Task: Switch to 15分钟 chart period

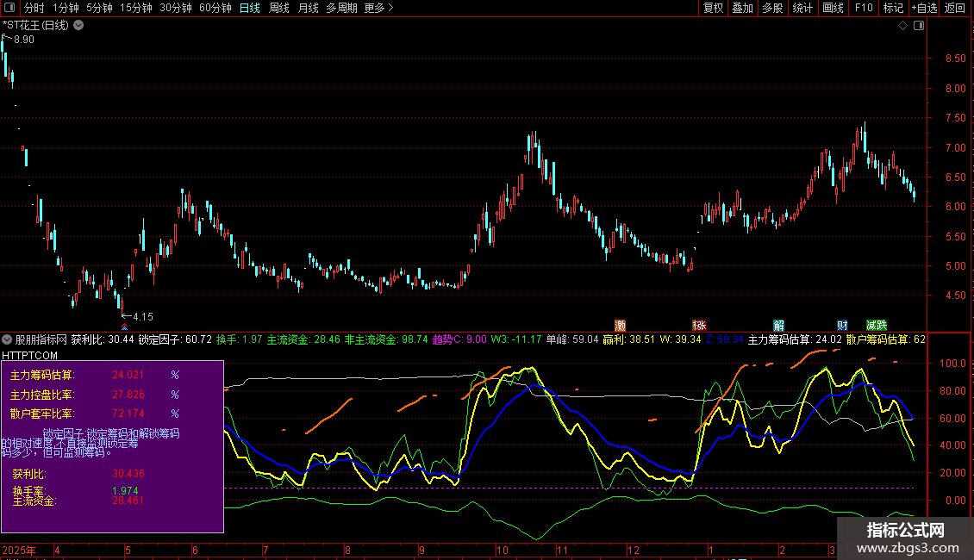Action: (x=136, y=8)
